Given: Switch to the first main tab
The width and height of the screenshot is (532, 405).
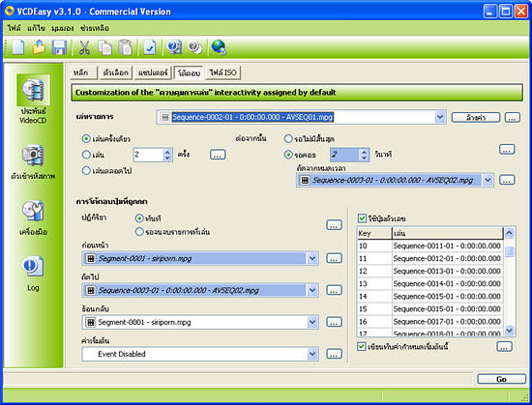Looking at the screenshot, I should tap(83, 72).
